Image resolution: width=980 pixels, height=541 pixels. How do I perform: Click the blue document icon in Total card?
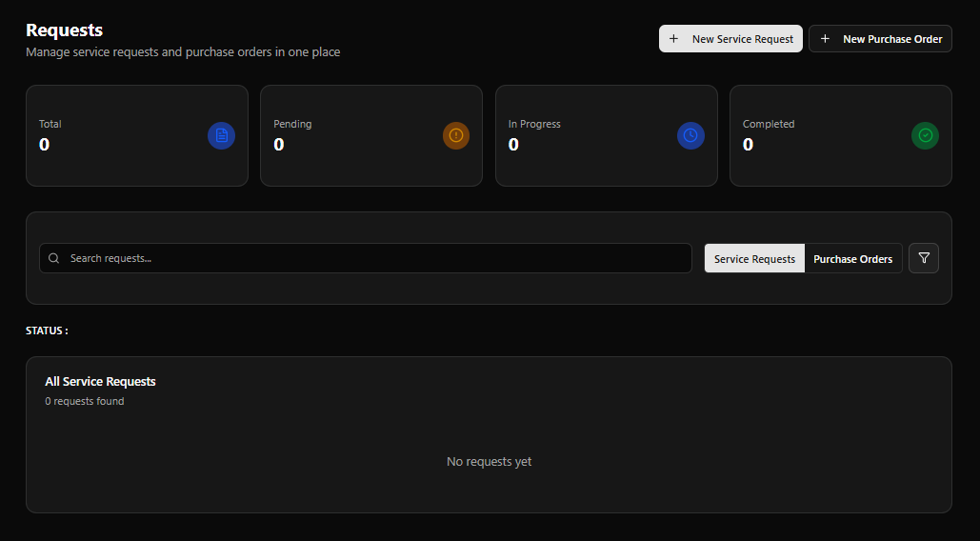click(x=221, y=135)
